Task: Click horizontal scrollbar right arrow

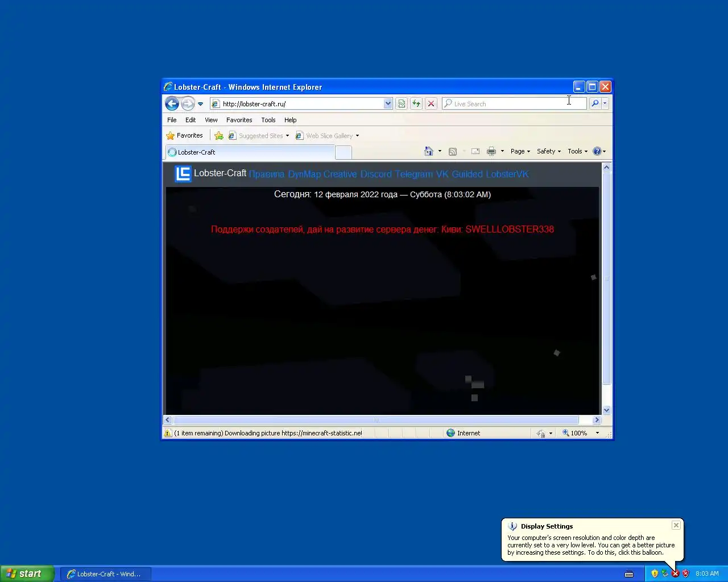Action: coord(597,420)
